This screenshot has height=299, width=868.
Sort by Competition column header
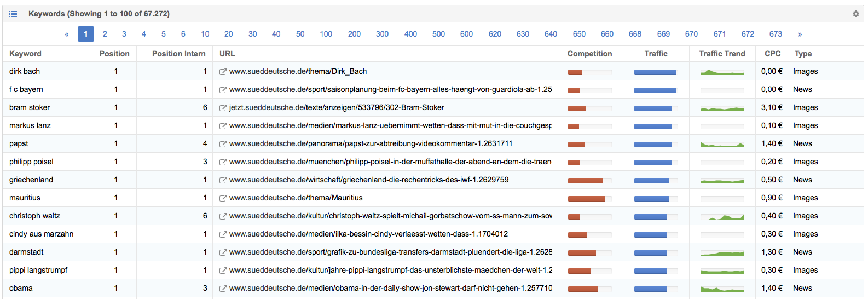click(x=589, y=54)
